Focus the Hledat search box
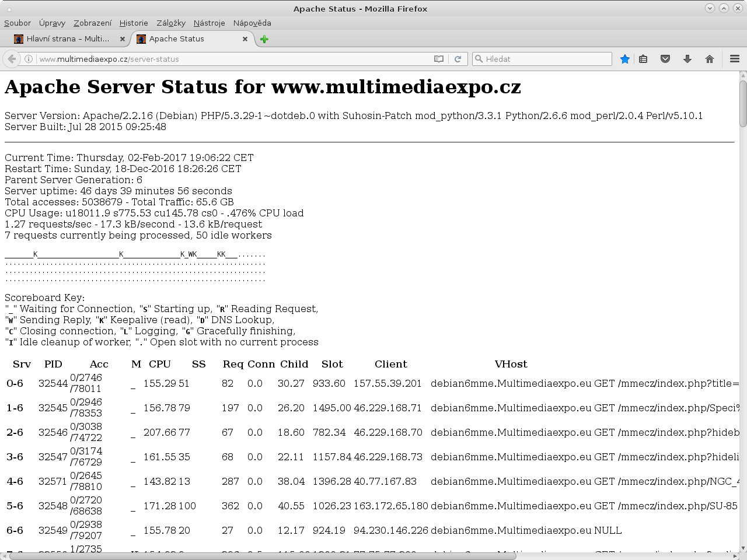Image resolution: width=747 pixels, height=560 pixels. (x=546, y=59)
